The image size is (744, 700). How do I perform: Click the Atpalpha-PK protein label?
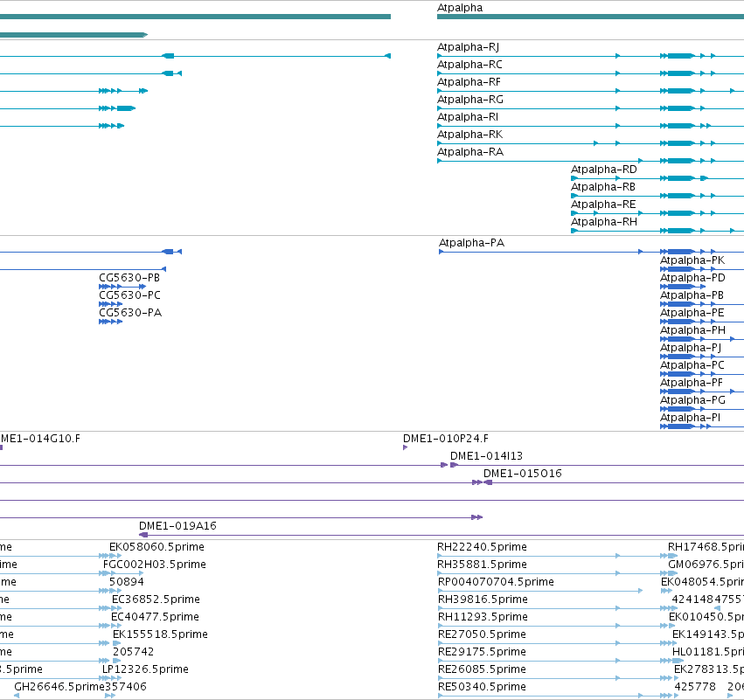[692, 260]
